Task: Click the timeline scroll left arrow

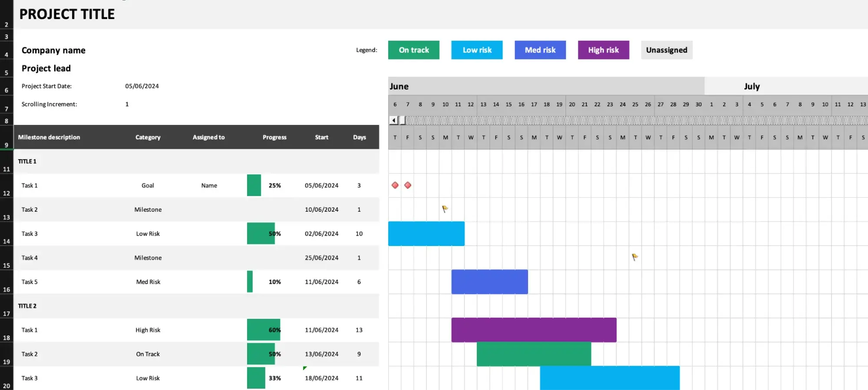Action: [x=393, y=120]
